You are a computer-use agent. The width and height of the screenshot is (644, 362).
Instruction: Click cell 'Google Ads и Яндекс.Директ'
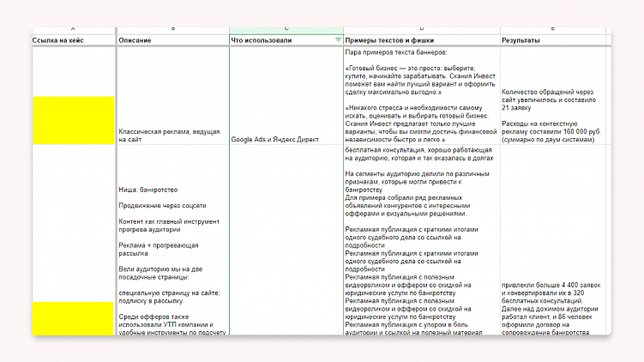click(x=286, y=95)
